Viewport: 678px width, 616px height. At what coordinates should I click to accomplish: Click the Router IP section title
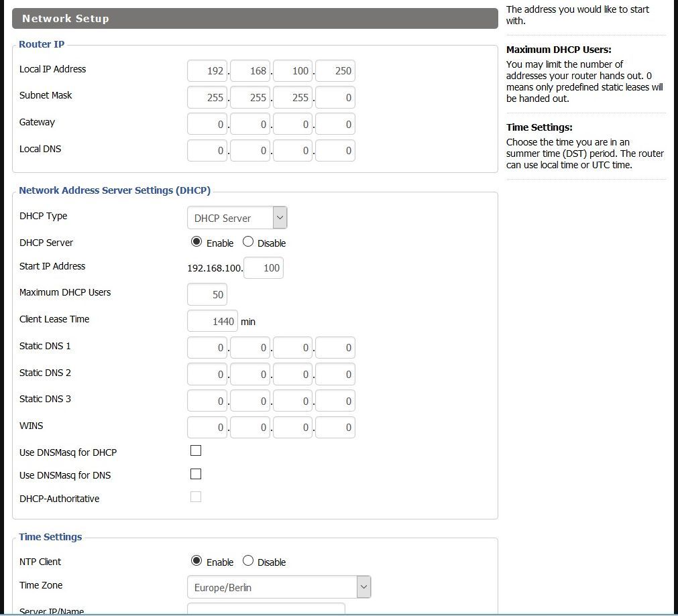[42, 44]
